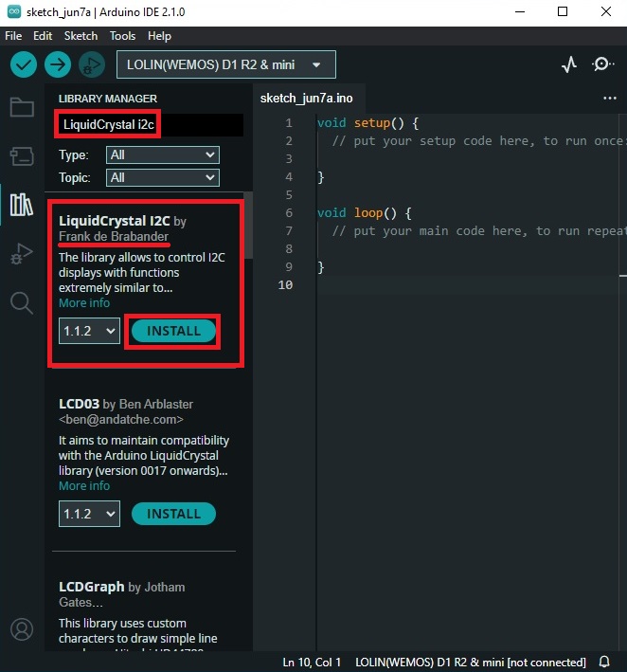The height and width of the screenshot is (672, 627).
Task: Click the 'void setup() {' code line
Action: (x=367, y=123)
